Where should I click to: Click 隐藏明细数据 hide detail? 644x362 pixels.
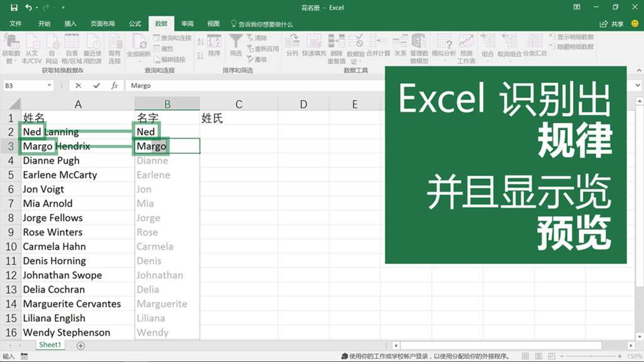point(572,47)
